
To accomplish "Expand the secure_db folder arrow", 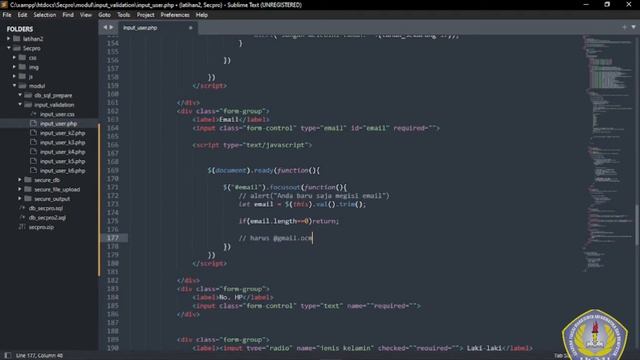I will [20, 180].
